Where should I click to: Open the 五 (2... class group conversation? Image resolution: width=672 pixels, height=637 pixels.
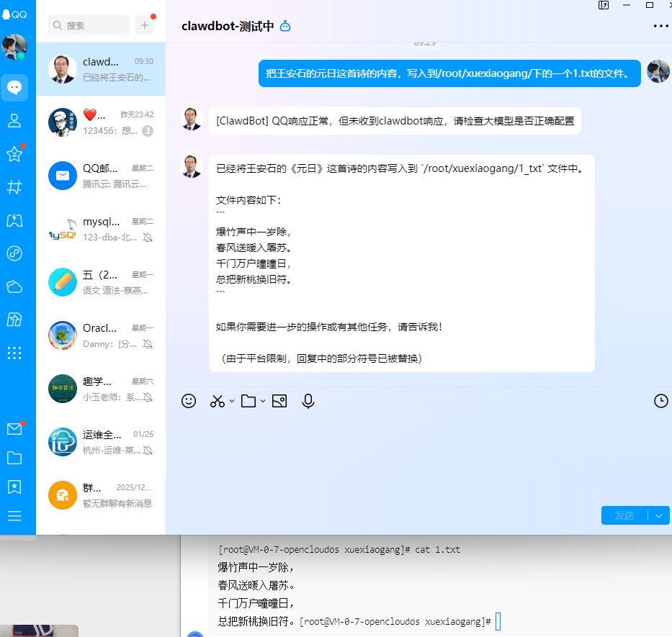[101, 282]
